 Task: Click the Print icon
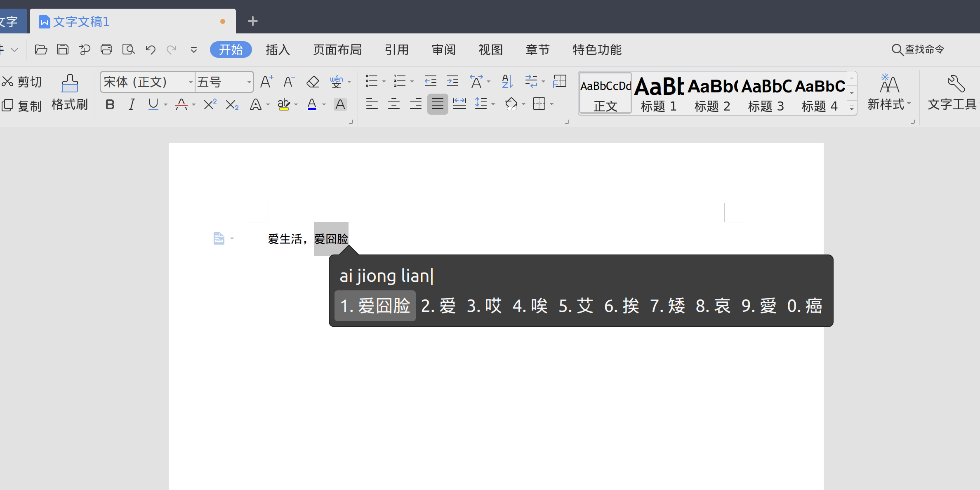tap(106, 49)
